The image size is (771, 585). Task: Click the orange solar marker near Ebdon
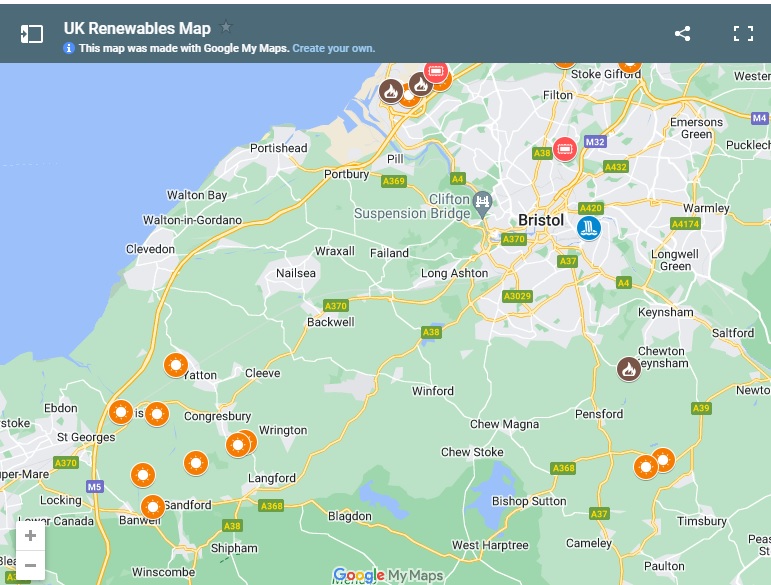[x=121, y=411]
